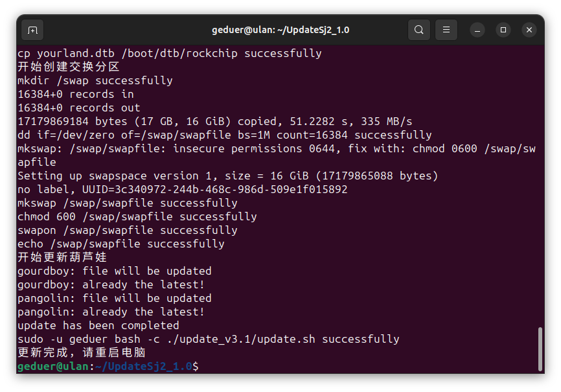Image resolution: width=561 pixels, height=392 pixels.
Task: Minimize the terminal window
Action: (x=477, y=30)
